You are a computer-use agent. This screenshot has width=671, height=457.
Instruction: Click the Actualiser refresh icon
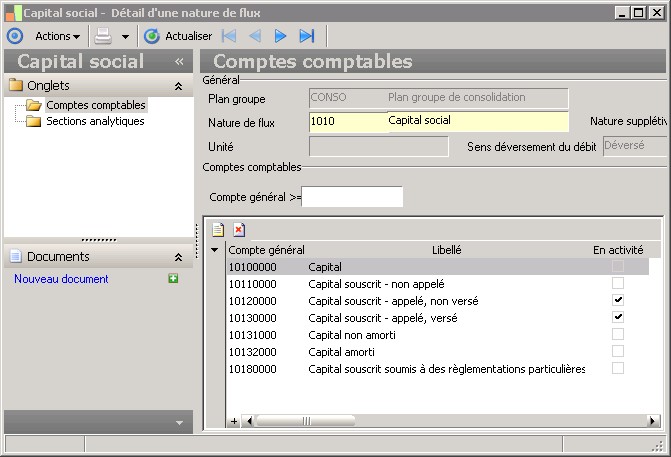click(x=152, y=36)
